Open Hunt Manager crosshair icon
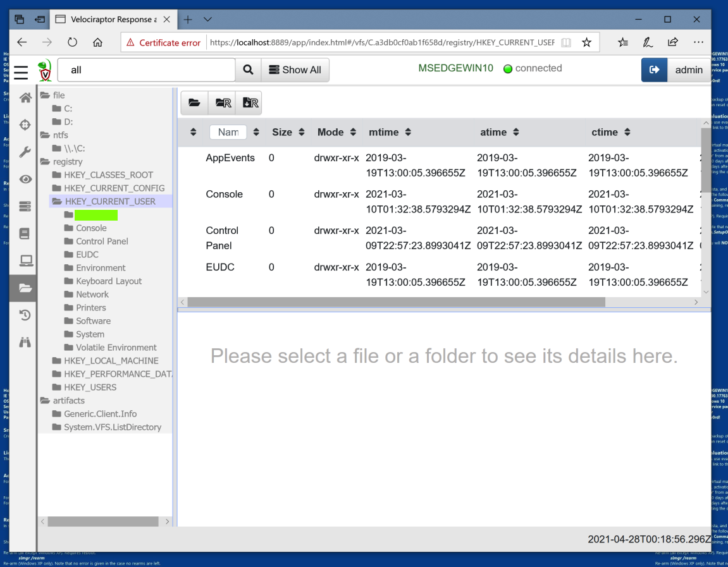The width and height of the screenshot is (728, 567). tap(25, 125)
